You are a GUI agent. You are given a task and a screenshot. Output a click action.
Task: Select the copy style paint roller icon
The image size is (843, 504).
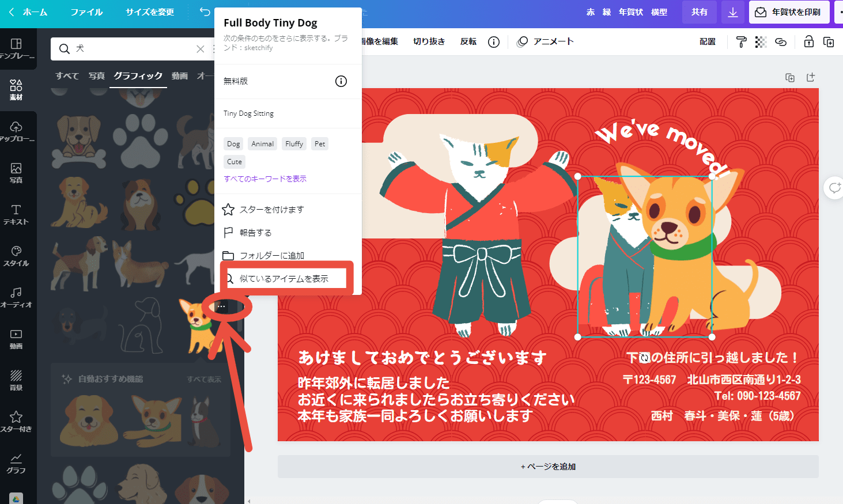coord(740,41)
